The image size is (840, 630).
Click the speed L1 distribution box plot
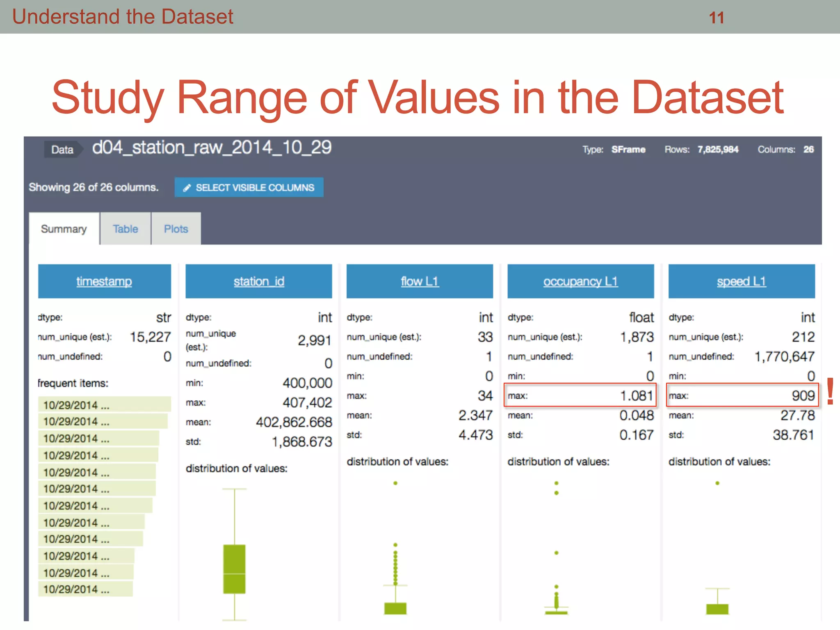[717, 548]
